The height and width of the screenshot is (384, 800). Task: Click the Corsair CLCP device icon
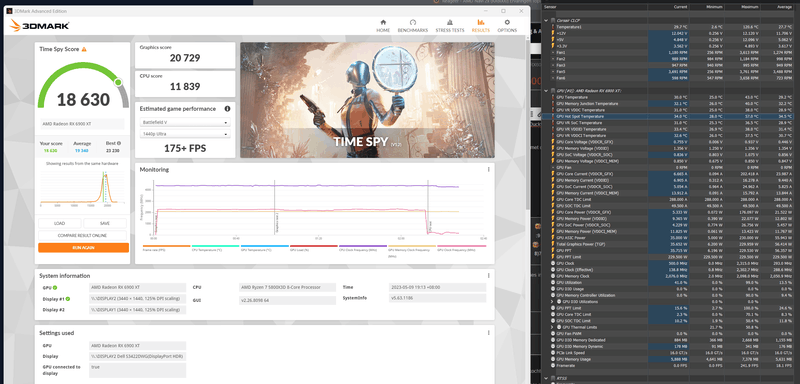[553, 21]
